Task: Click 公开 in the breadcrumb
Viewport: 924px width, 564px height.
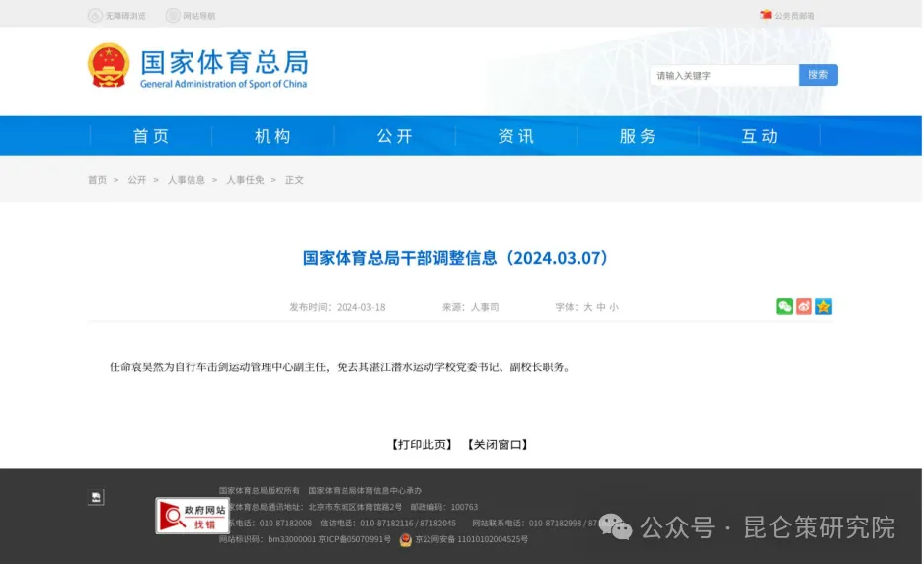Action: [137, 180]
